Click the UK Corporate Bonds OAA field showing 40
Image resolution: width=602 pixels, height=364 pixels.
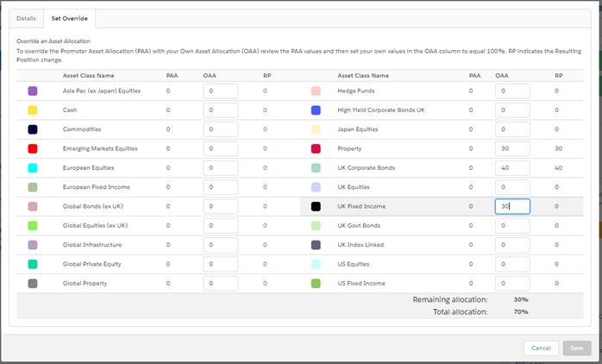point(512,168)
